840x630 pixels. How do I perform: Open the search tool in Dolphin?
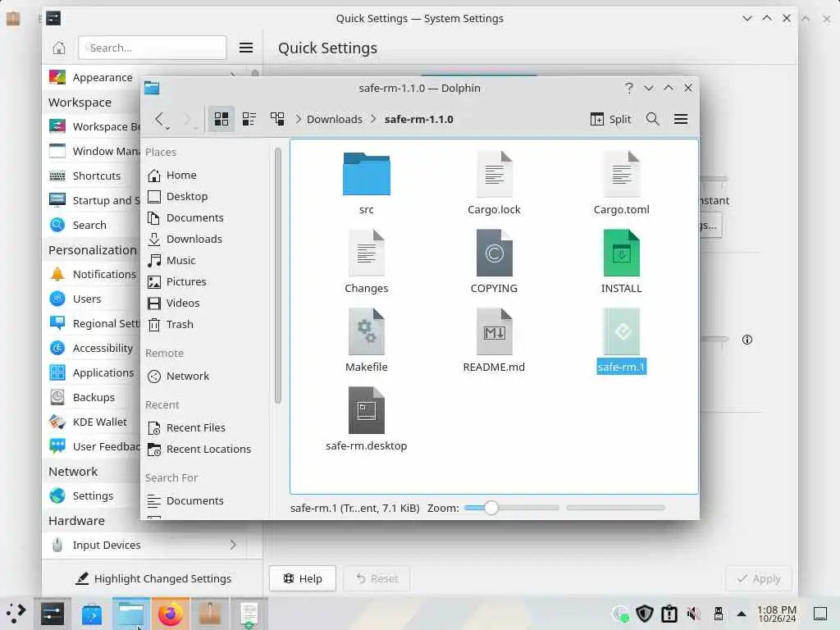coord(652,119)
